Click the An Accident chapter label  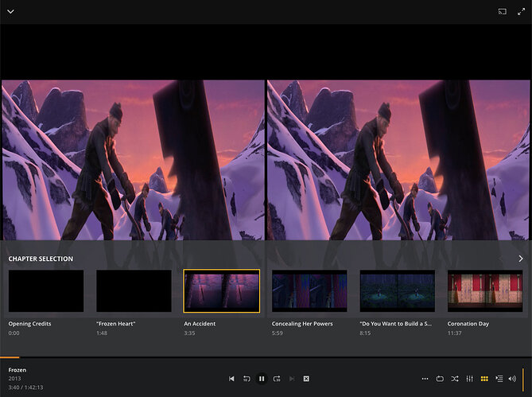[200, 324]
